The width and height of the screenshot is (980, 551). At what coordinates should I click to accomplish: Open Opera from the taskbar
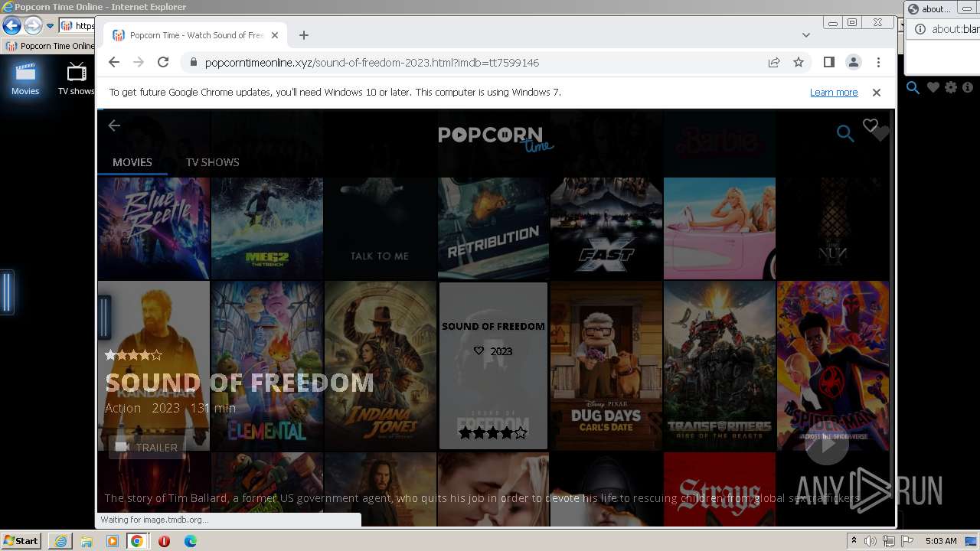164,541
